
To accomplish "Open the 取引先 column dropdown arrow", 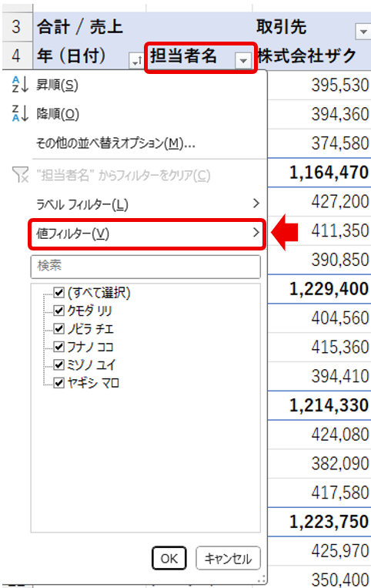I will click(x=363, y=32).
